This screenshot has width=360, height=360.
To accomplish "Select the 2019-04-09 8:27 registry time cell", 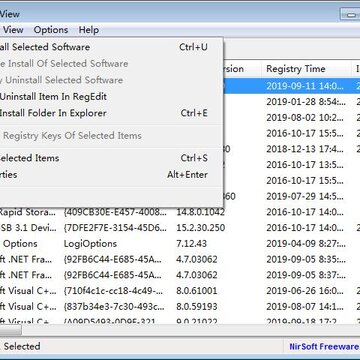I will 306,244.
